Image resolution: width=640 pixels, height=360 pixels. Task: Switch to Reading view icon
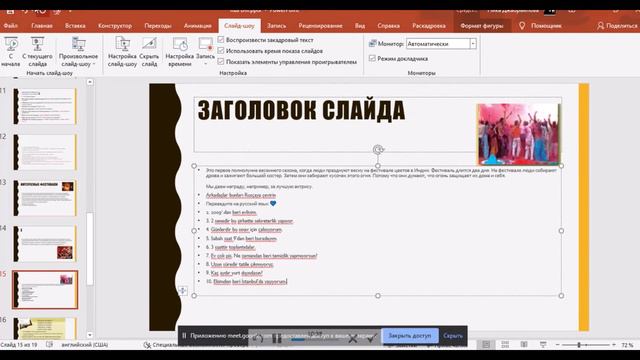click(x=524, y=345)
